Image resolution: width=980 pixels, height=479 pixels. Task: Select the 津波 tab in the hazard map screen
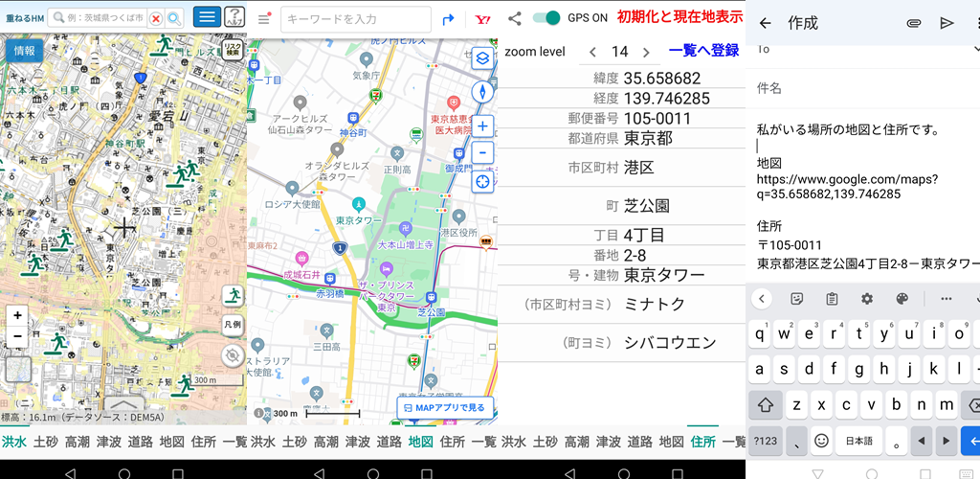[109, 442]
